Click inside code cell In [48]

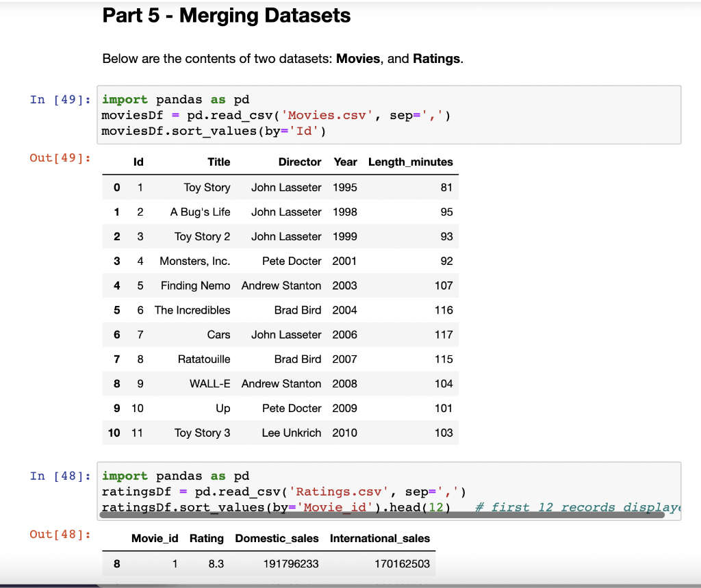click(389, 491)
